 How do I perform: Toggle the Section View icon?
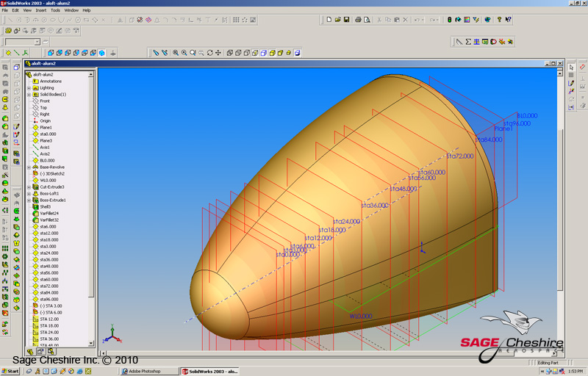[297, 53]
